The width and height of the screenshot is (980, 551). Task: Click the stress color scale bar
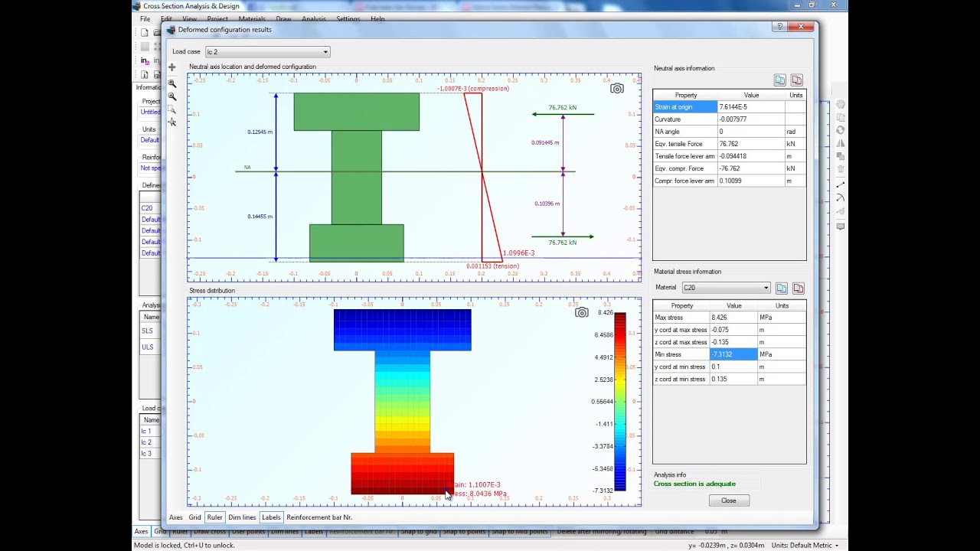[620, 401]
